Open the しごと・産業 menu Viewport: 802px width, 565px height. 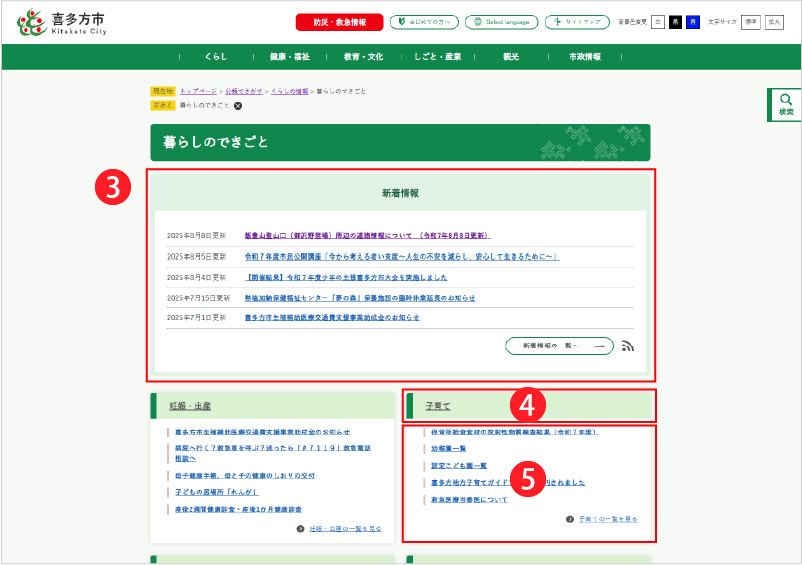point(437,57)
